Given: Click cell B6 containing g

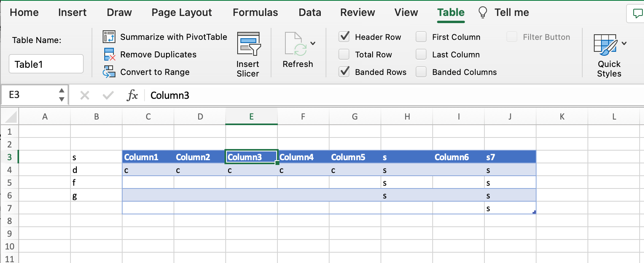Looking at the screenshot, I should coord(96,195).
